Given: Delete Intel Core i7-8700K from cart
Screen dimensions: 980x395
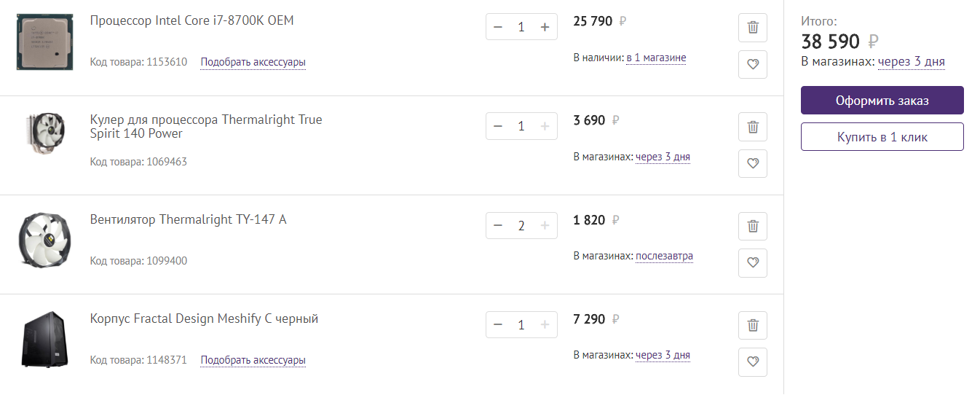Looking at the screenshot, I should click(x=753, y=28).
